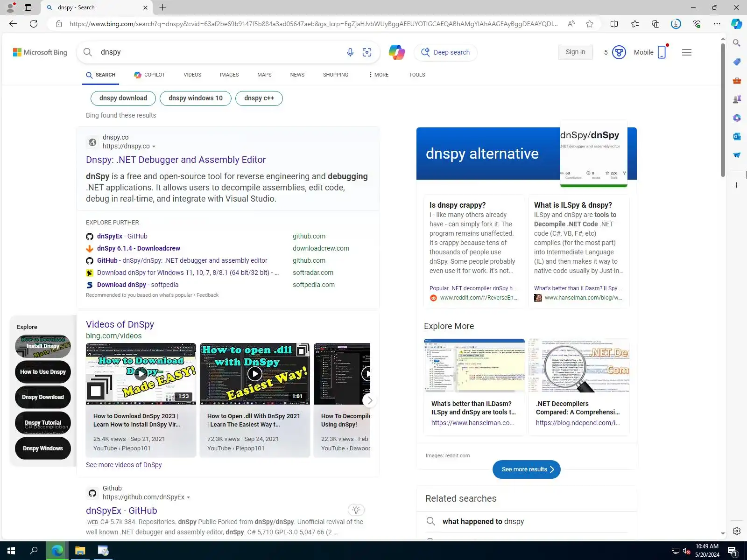The width and height of the screenshot is (747, 560).
Task: Click the Microsoft Bing logo
Action: pos(40,52)
